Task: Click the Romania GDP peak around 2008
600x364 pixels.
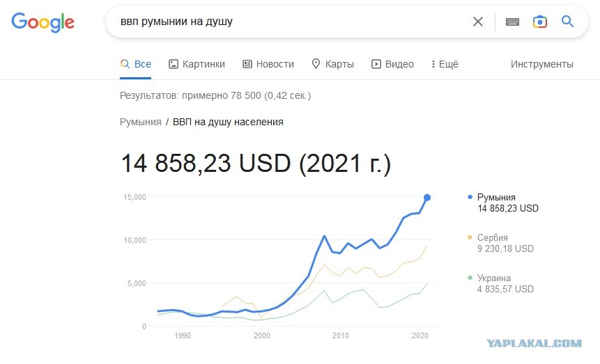Action: 325,236
